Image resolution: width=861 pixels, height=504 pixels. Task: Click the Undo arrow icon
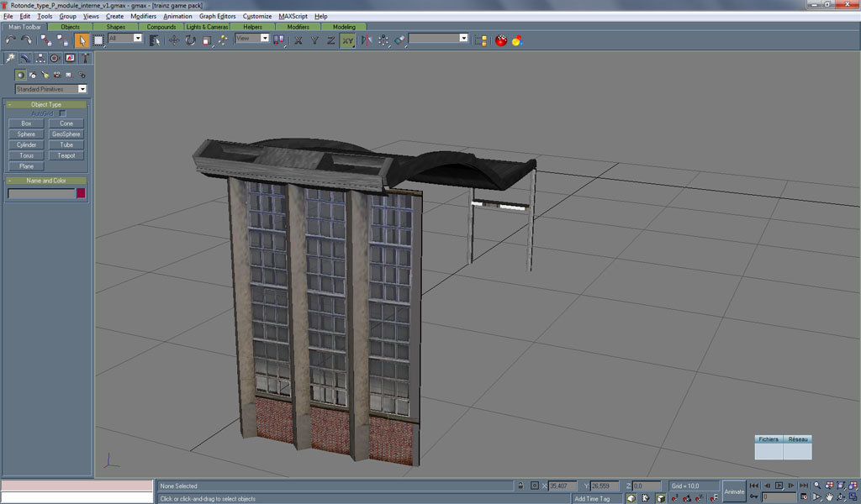11,39
